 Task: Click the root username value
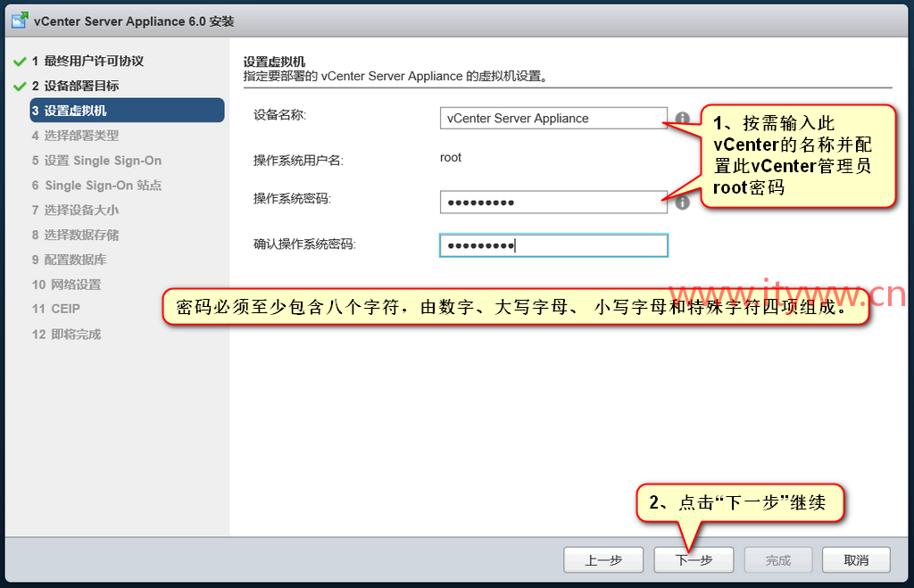pyautogui.click(x=451, y=157)
